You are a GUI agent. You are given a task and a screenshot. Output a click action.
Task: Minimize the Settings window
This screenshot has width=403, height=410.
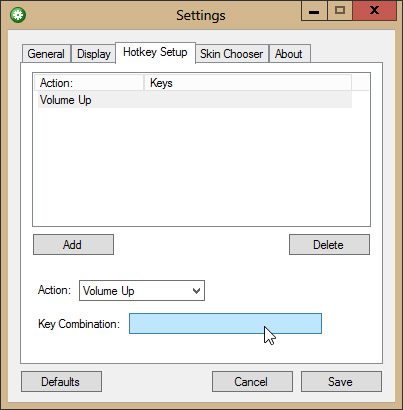point(314,11)
